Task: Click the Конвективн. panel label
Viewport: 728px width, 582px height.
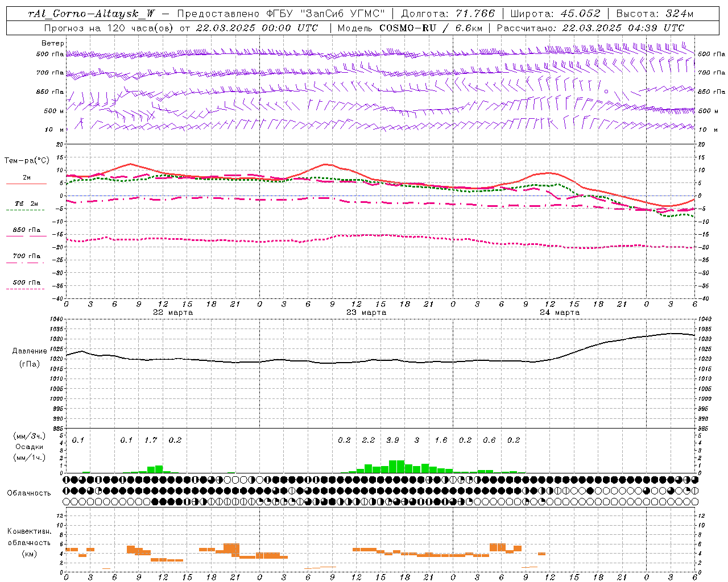Action: [x=30, y=531]
